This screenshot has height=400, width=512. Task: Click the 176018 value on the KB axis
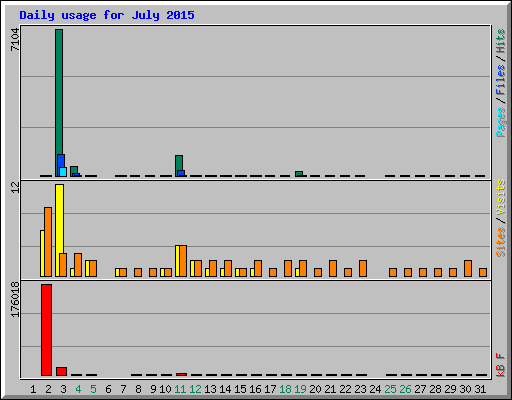[15, 299]
